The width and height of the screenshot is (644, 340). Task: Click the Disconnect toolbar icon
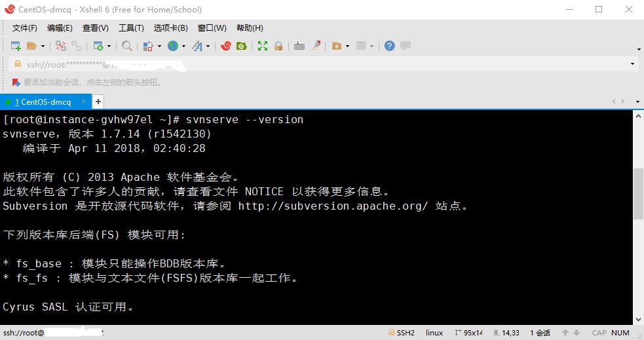(61, 46)
